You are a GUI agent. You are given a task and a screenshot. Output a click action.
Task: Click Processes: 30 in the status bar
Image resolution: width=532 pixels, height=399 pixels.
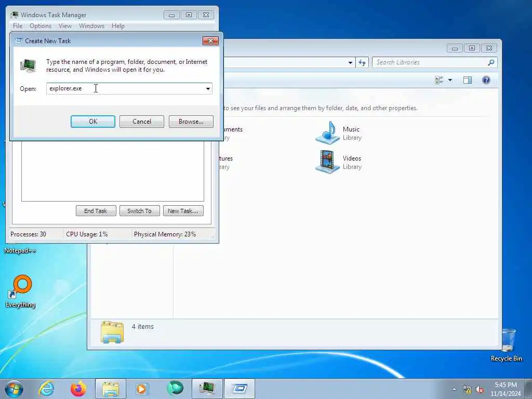pos(28,234)
